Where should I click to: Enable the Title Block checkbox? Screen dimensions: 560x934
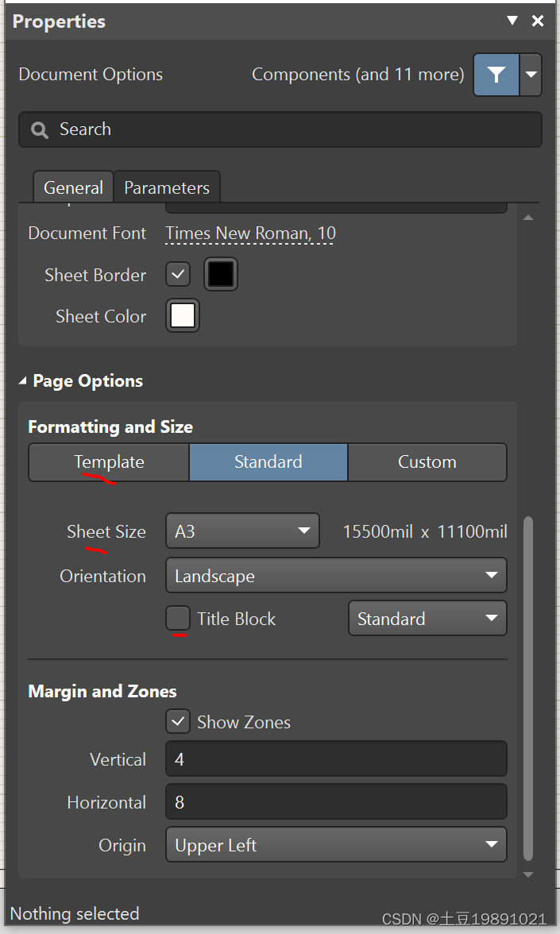[178, 619]
